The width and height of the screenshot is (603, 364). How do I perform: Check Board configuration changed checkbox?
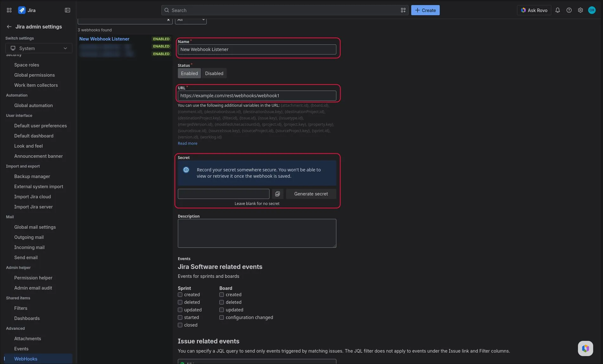pyautogui.click(x=222, y=317)
